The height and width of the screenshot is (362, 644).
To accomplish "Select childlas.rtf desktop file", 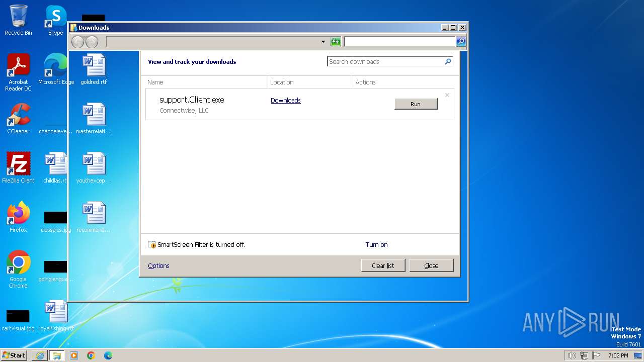I will pos(55,168).
